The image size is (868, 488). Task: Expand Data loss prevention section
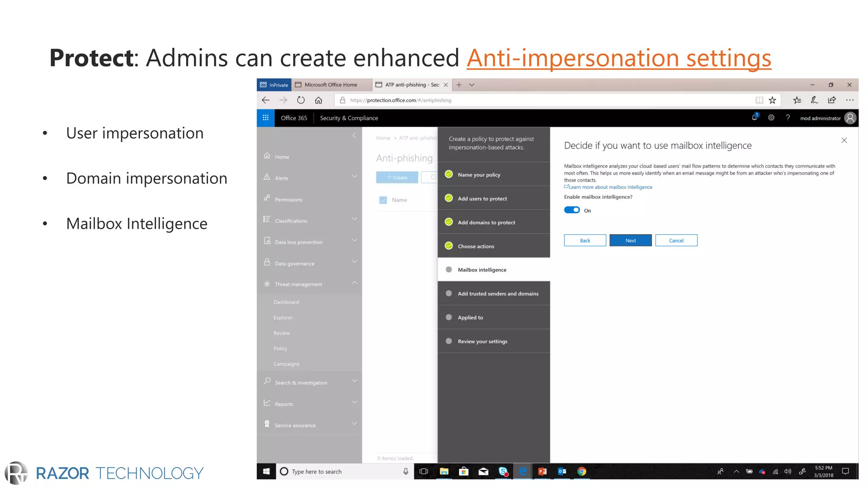[x=354, y=240]
